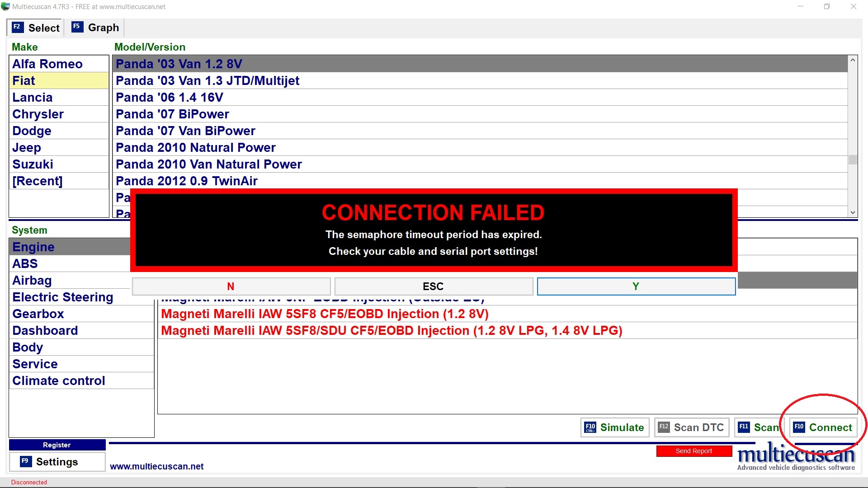Viewport: 868px width, 488px height.
Task: Pick Body system
Action: tap(81, 347)
